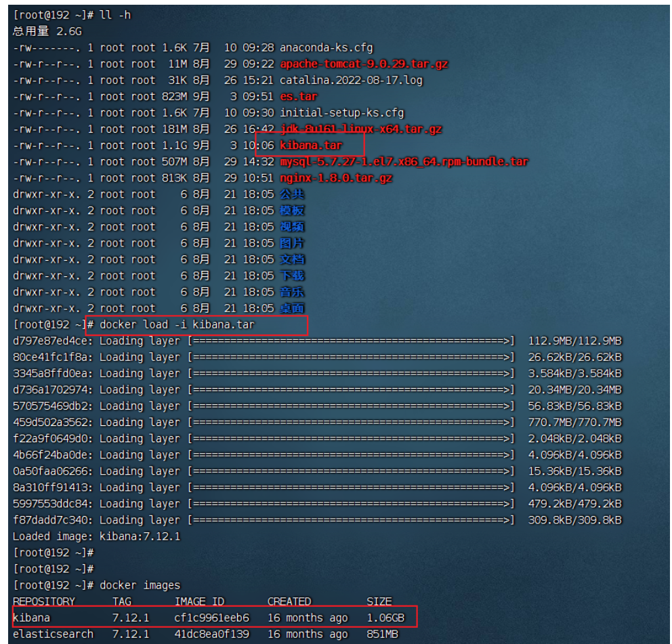Click the REPOSITORY column header
The image size is (672, 644).
[x=44, y=601]
